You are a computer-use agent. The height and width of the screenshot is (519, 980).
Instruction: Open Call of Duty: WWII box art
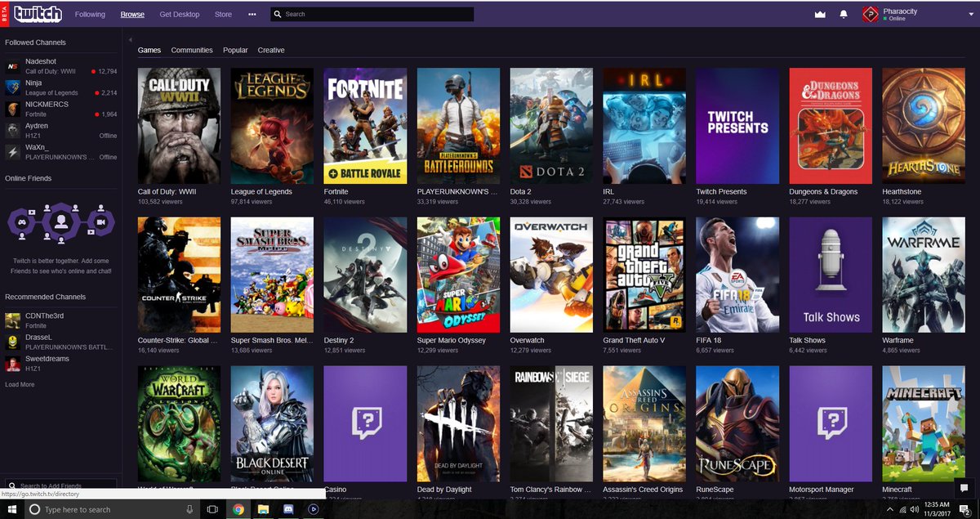(x=179, y=125)
